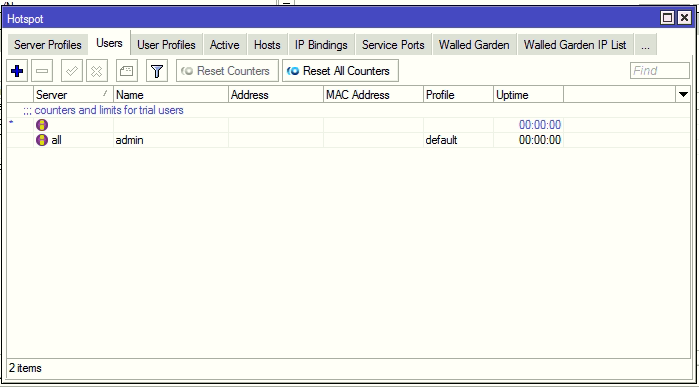
Task: Sort by Name column header
Action: click(x=171, y=95)
